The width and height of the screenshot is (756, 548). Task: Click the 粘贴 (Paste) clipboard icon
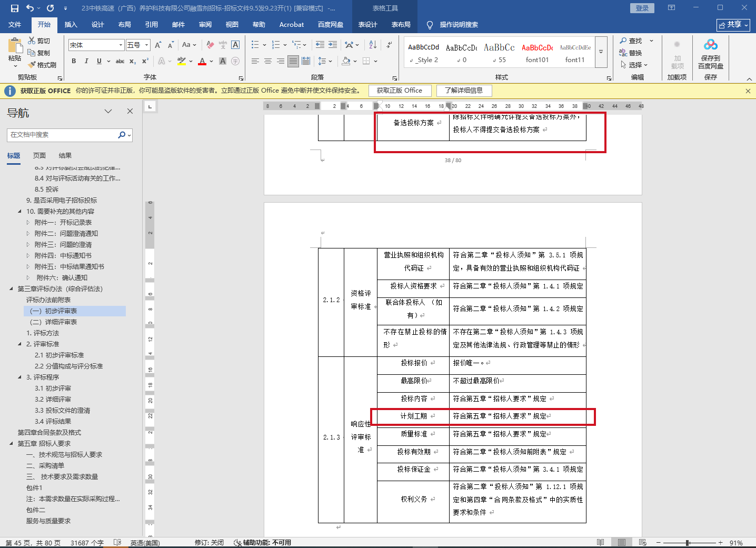click(15, 46)
